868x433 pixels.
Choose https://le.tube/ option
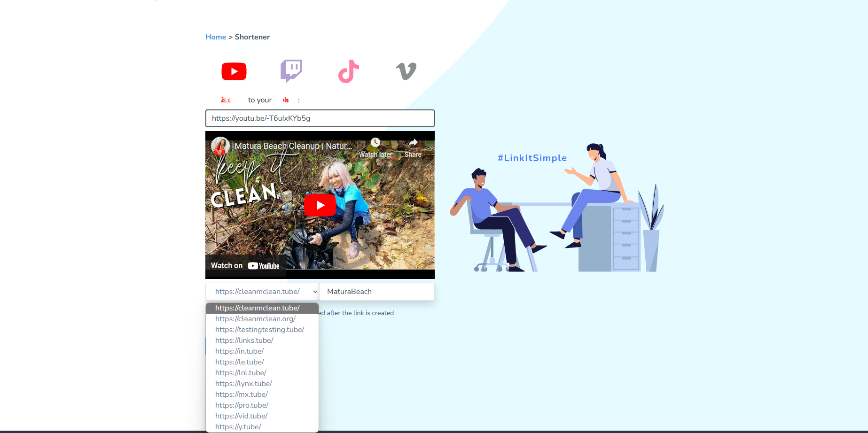[x=262, y=362]
